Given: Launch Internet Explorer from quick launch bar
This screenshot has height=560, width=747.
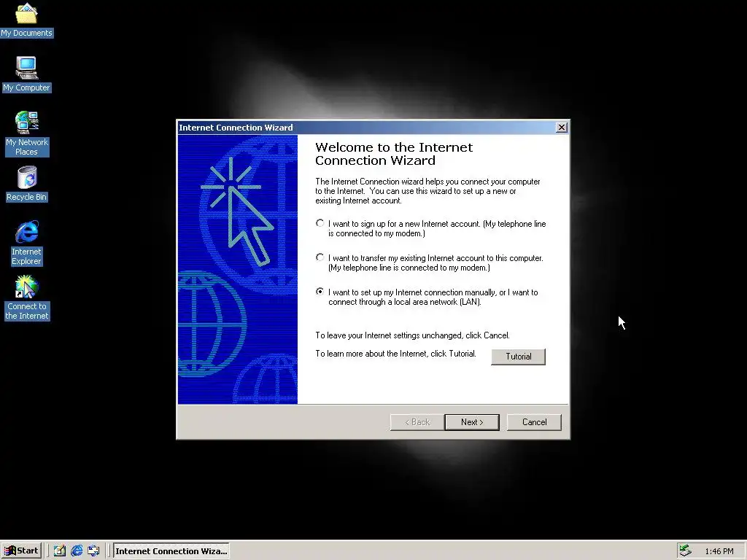Looking at the screenshot, I should click(x=77, y=551).
